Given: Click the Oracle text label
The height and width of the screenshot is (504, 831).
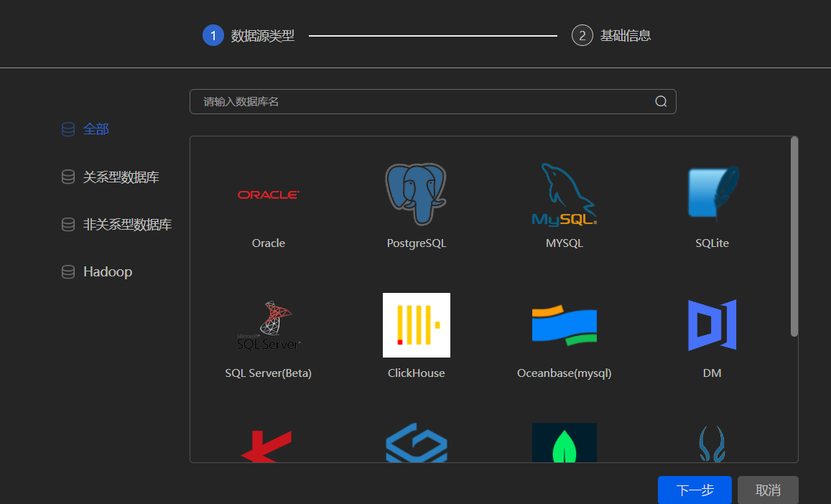Looking at the screenshot, I should 268,243.
